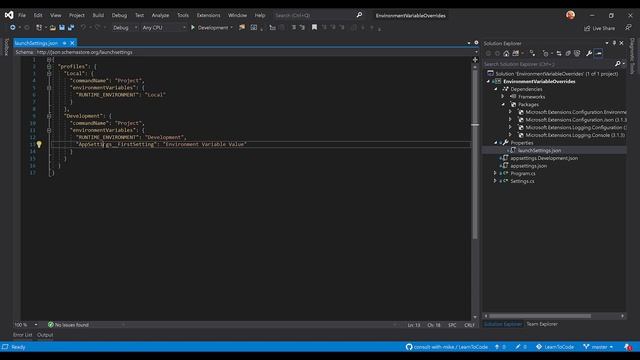Select appsettings.Development.json file

click(544, 158)
